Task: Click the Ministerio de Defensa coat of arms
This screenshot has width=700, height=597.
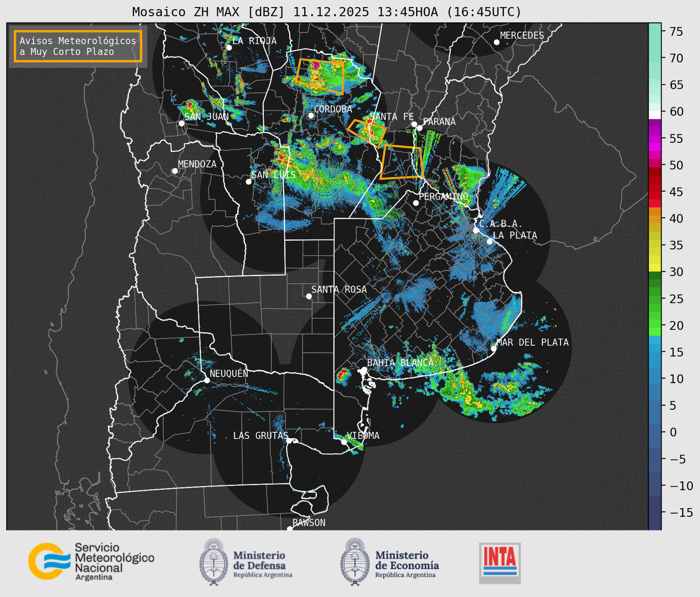Action: (214, 562)
